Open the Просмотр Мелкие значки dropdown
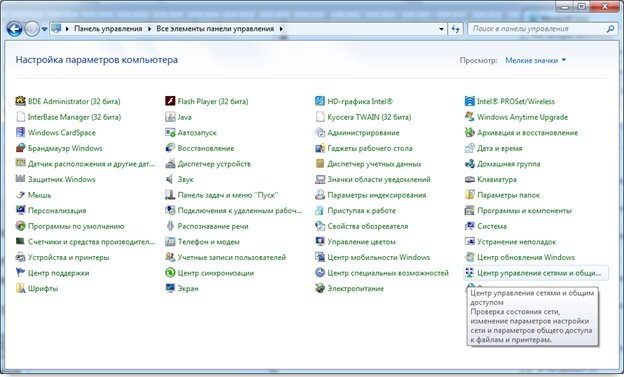Image resolution: width=624 pixels, height=377 pixels. coord(535,61)
